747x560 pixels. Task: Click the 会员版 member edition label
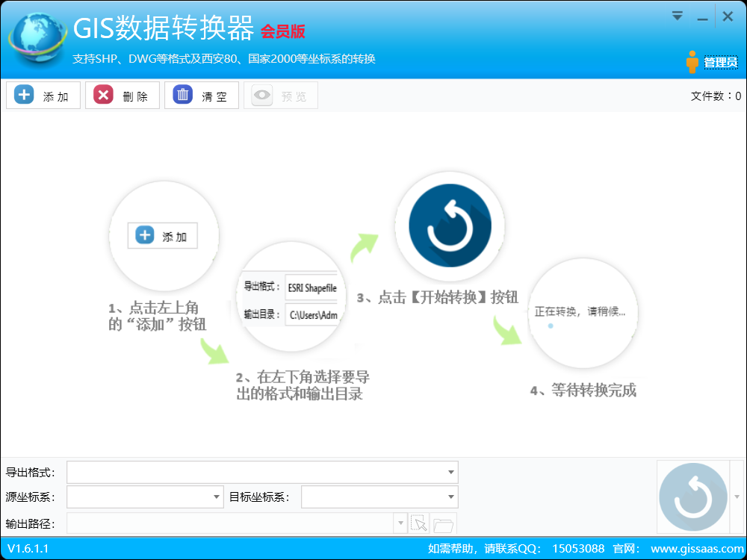[x=282, y=32]
